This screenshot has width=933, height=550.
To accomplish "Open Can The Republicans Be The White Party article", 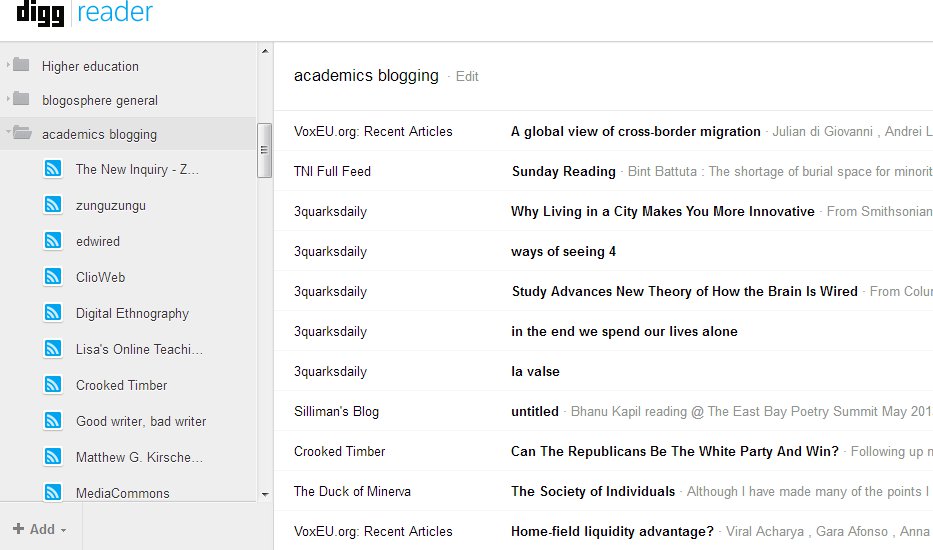I will click(675, 451).
